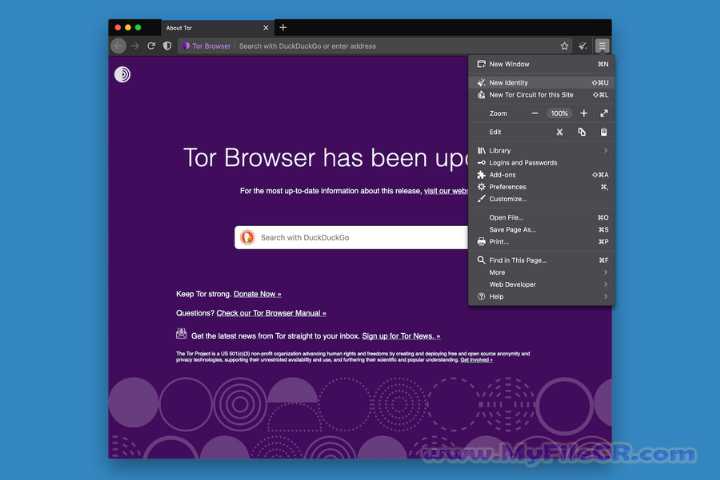The width and height of the screenshot is (720, 480).
Task: Expand the Web Developer submenu
Action: pyautogui.click(x=541, y=284)
